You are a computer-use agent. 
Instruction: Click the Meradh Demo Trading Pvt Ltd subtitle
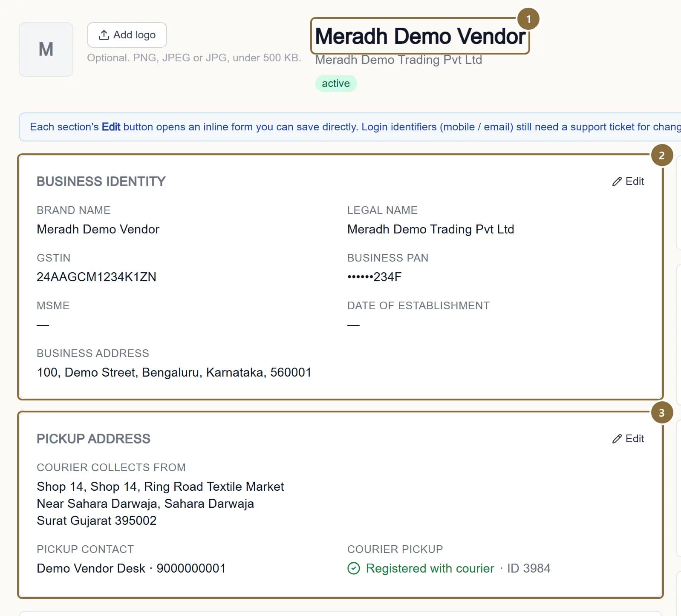(398, 60)
